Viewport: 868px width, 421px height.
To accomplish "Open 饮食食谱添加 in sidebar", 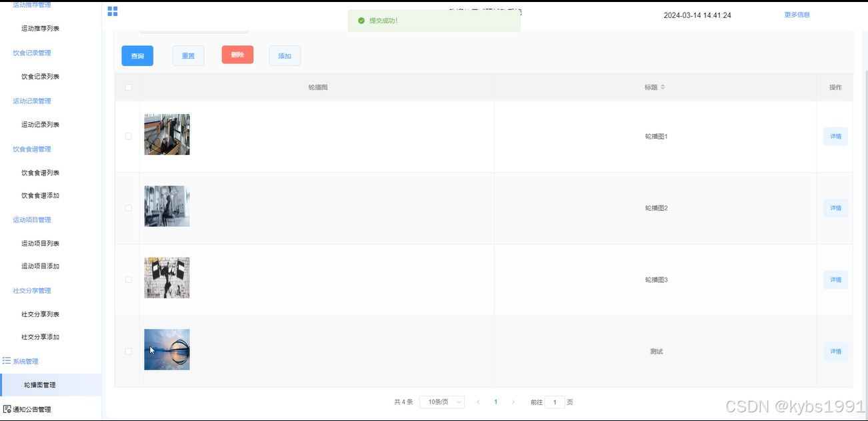I will point(40,195).
